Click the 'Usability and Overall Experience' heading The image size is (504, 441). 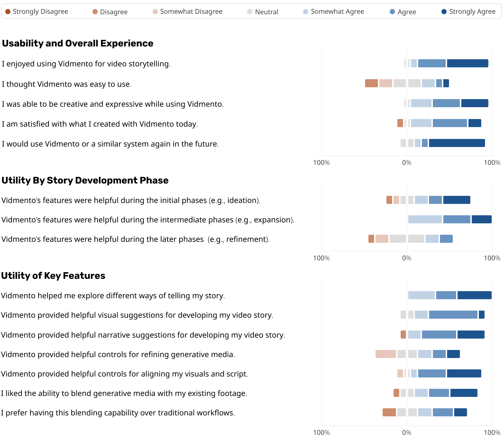(x=78, y=43)
